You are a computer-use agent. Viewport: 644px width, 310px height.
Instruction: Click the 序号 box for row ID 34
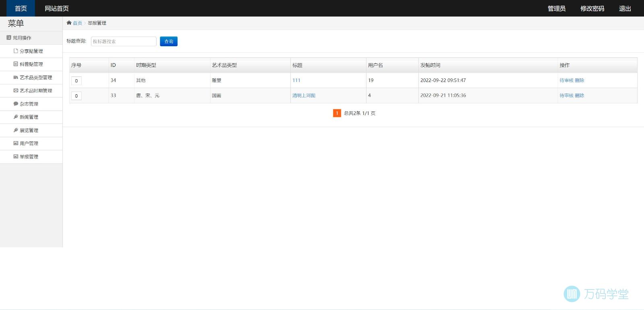click(x=76, y=81)
